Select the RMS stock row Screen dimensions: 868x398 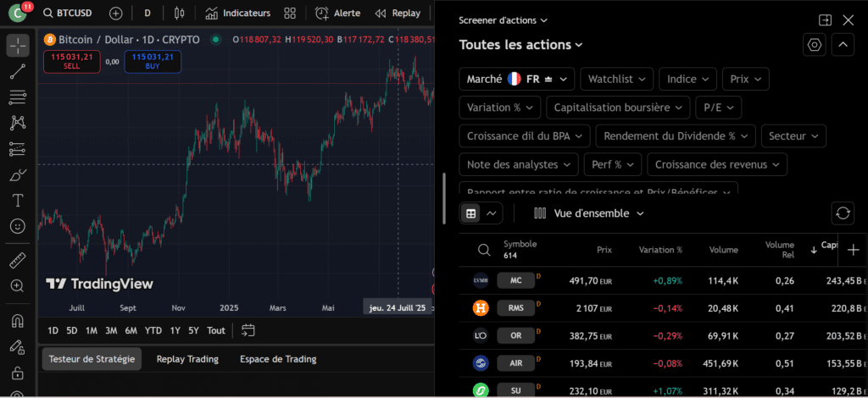663,308
